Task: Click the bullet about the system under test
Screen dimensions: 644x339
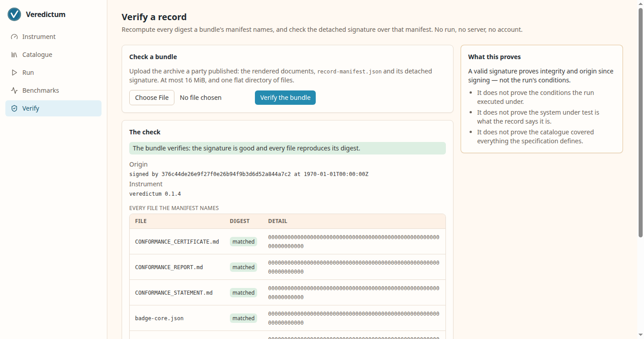Action: coord(538,117)
